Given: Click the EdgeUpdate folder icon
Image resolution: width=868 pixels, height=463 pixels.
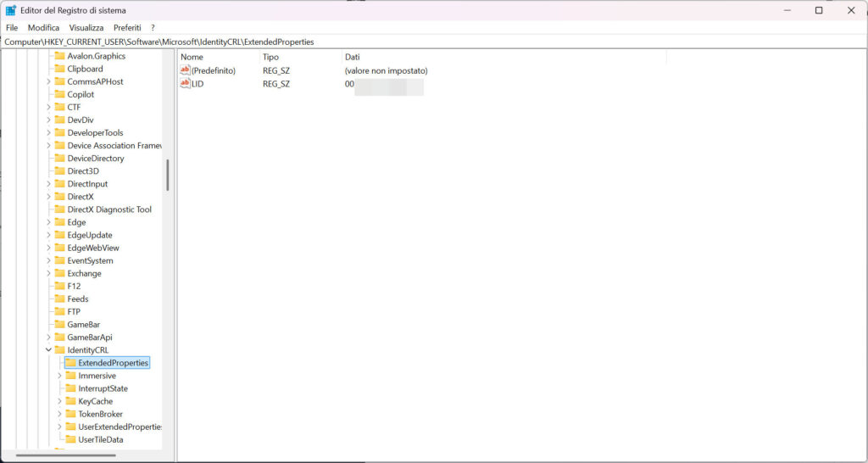Looking at the screenshot, I should pyautogui.click(x=60, y=235).
